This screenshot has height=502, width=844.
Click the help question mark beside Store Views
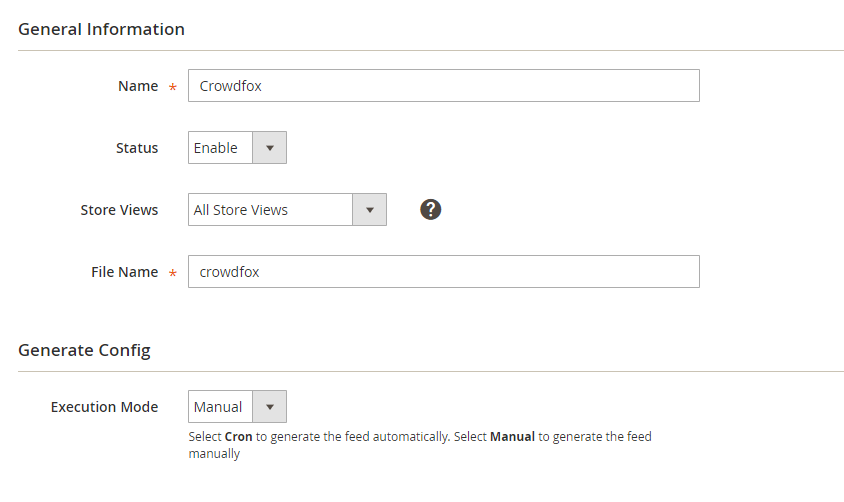[x=431, y=209]
